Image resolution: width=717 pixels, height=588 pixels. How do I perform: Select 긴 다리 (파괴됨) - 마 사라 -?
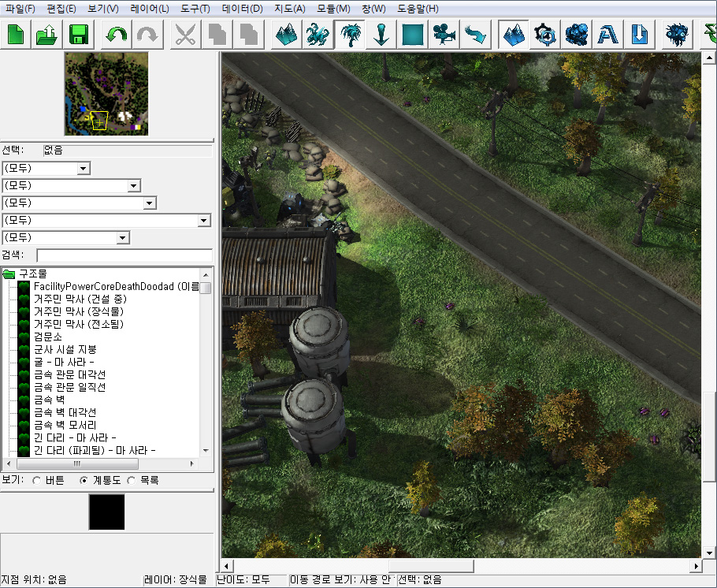(95, 451)
